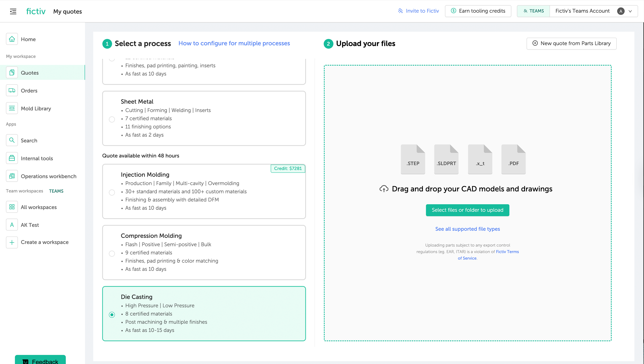Click the Mold Library icon
This screenshot has height=364, width=644.
point(12,108)
